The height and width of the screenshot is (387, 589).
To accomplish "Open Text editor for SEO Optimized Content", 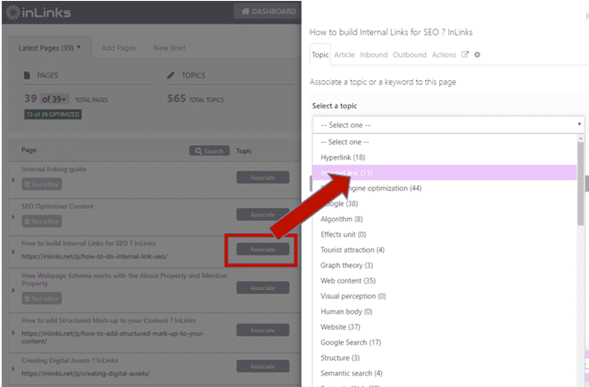I will tap(42, 221).
